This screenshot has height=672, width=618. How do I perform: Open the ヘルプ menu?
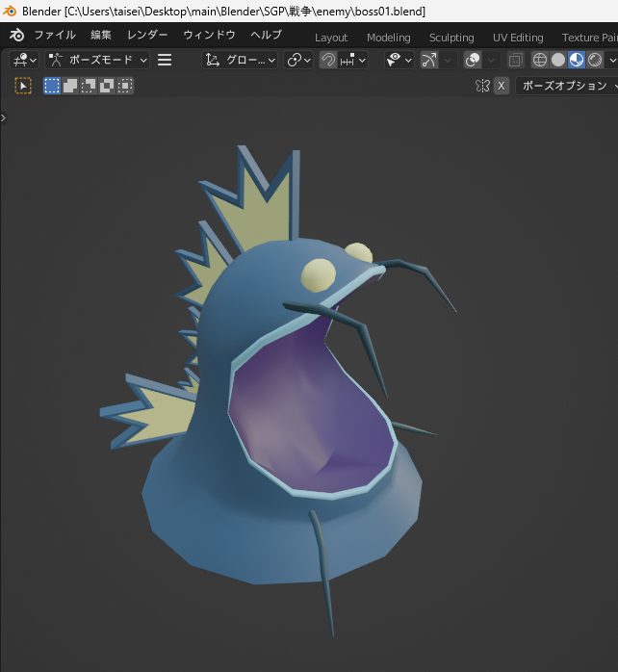click(x=266, y=35)
